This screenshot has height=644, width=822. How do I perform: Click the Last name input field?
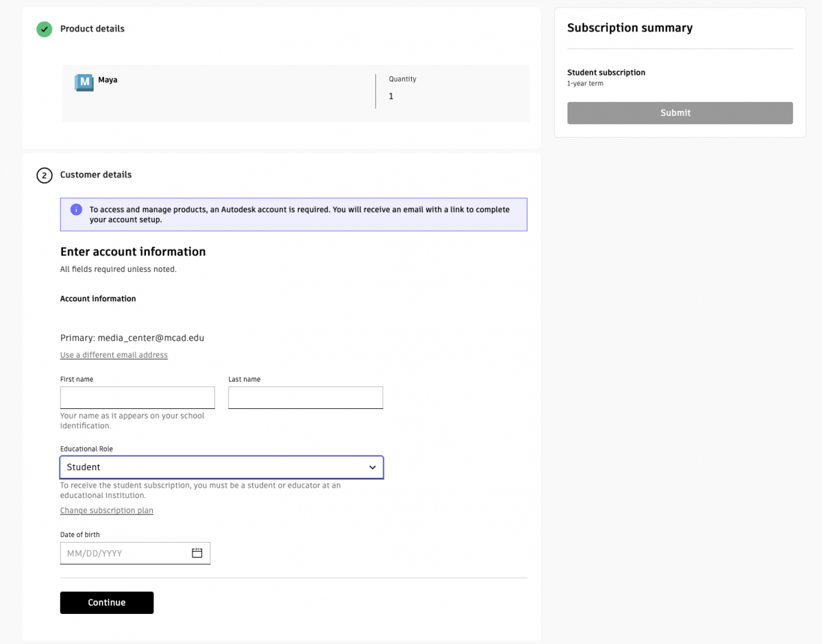[306, 397]
